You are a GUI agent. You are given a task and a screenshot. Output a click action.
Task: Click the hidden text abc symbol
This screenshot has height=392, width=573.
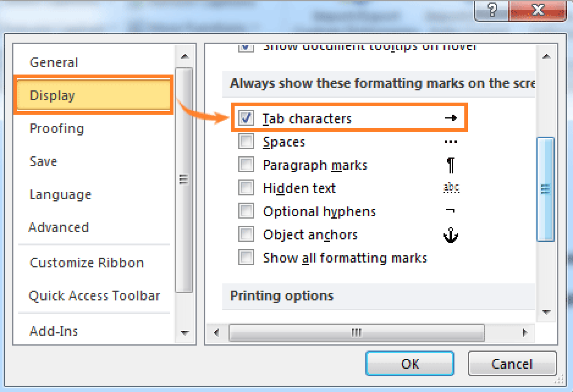click(451, 188)
